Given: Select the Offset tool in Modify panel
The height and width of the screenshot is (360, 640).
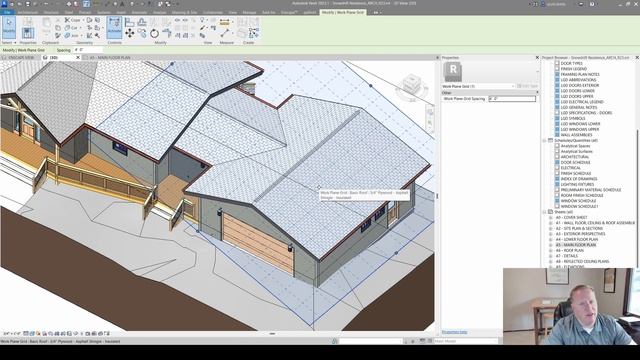Looking at the screenshot, I should 142,22.
